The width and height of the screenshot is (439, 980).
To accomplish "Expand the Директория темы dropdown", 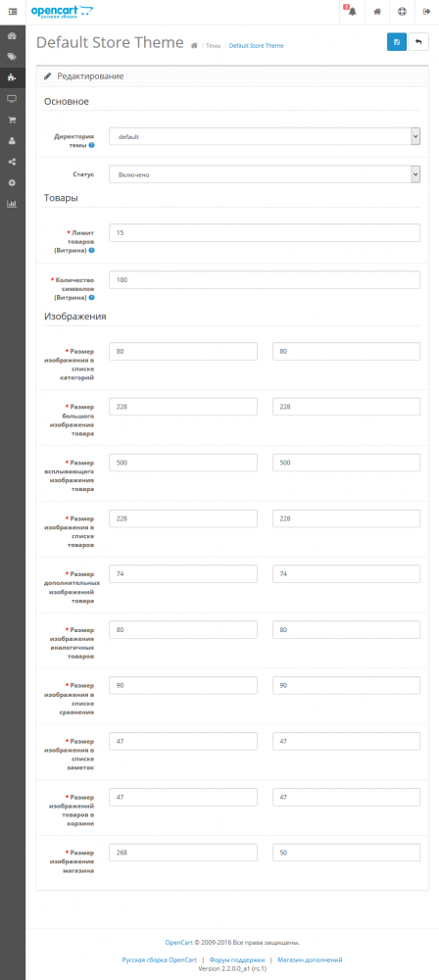I will pyautogui.click(x=265, y=136).
